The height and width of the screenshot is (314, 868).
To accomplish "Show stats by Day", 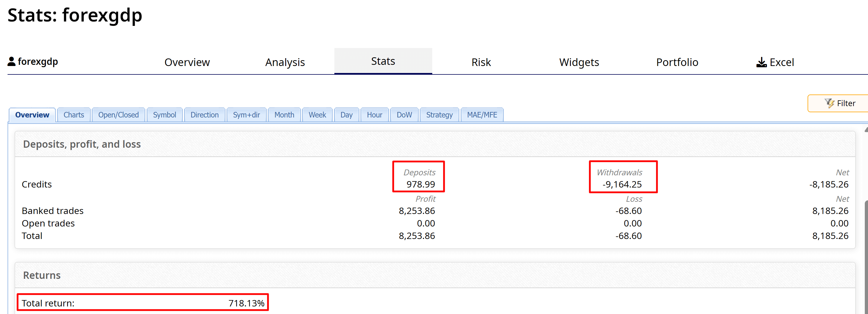I will (346, 115).
